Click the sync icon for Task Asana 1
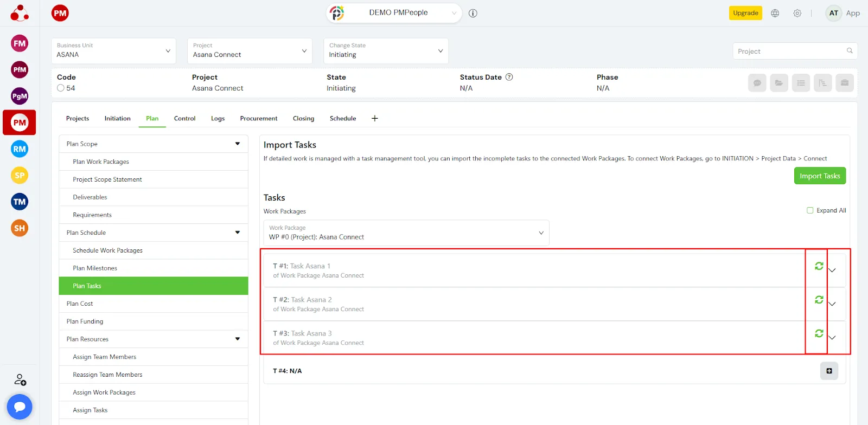The height and width of the screenshot is (425, 868). pos(819,266)
